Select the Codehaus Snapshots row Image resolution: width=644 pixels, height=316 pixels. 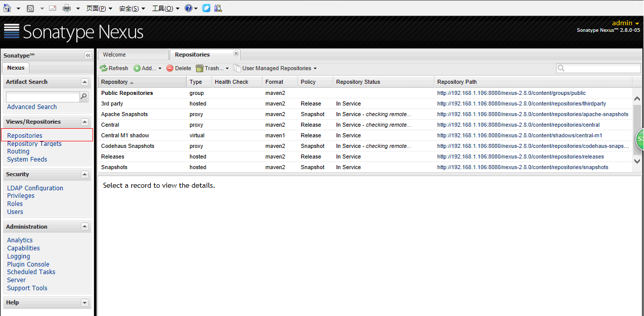(x=365, y=146)
